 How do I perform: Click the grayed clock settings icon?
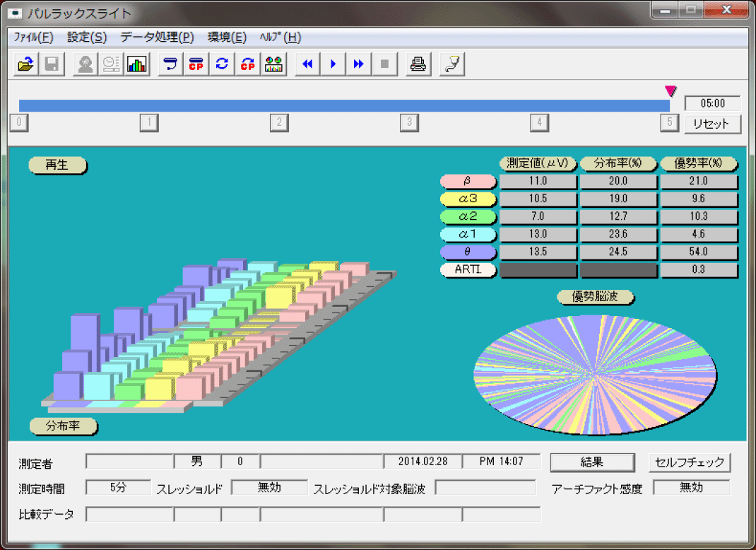click(x=111, y=64)
